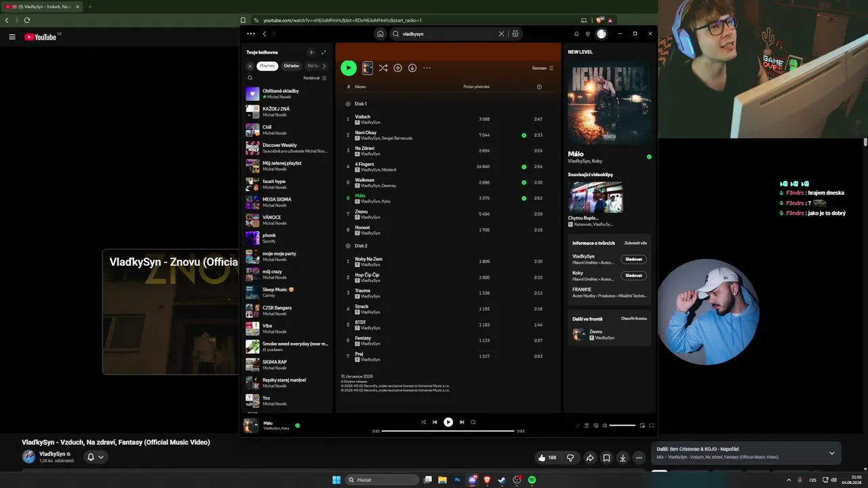Share the YouTube video
Viewport: 868px width, 488px height.
tap(590, 457)
